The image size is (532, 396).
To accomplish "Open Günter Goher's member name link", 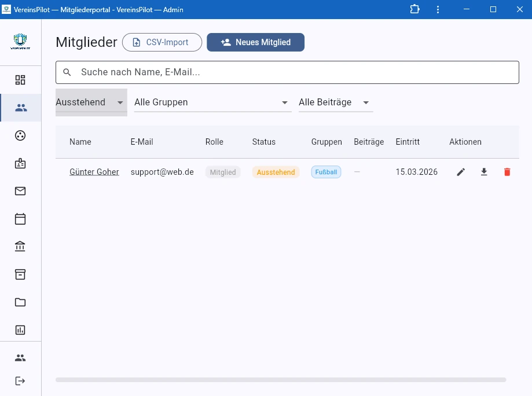I will point(94,172).
